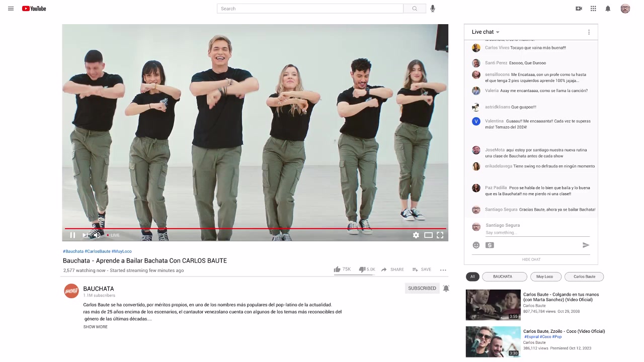Open notifications bell in top bar
This screenshot has width=644, height=362.
[608, 9]
